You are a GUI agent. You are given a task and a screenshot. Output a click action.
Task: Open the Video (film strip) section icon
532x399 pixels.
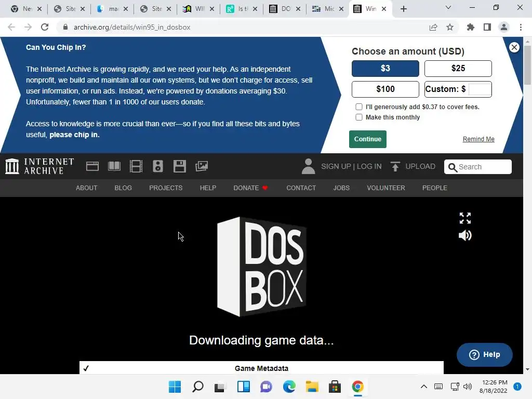[x=136, y=166]
